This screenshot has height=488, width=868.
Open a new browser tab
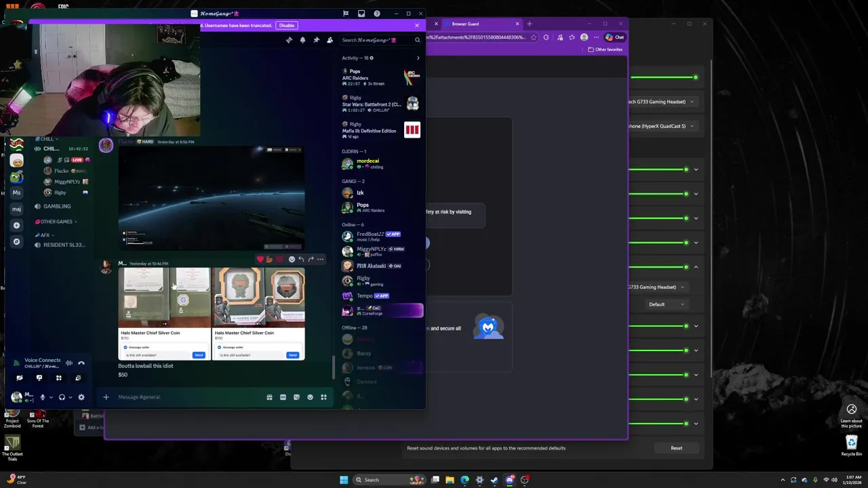530,24
